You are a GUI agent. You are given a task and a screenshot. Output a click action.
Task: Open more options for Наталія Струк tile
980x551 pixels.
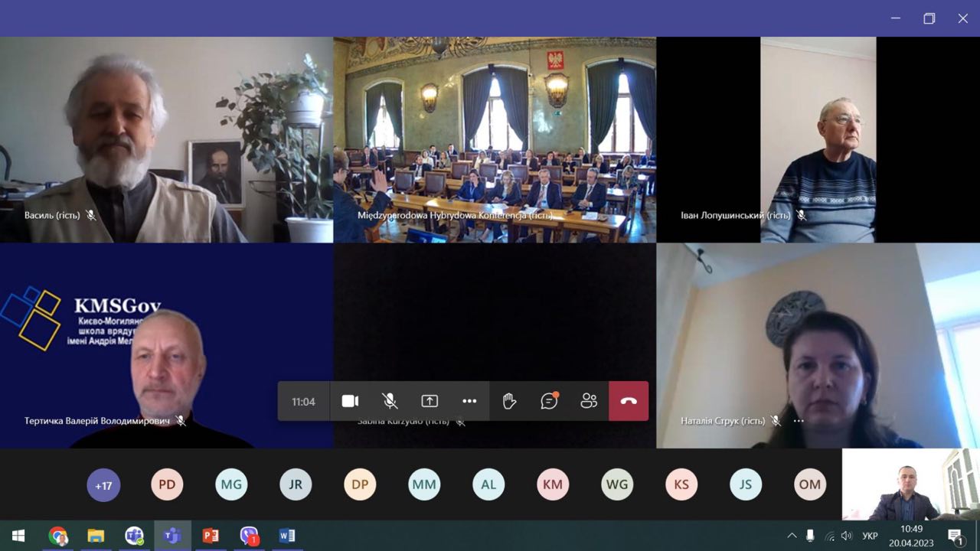pyautogui.click(x=799, y=421)
